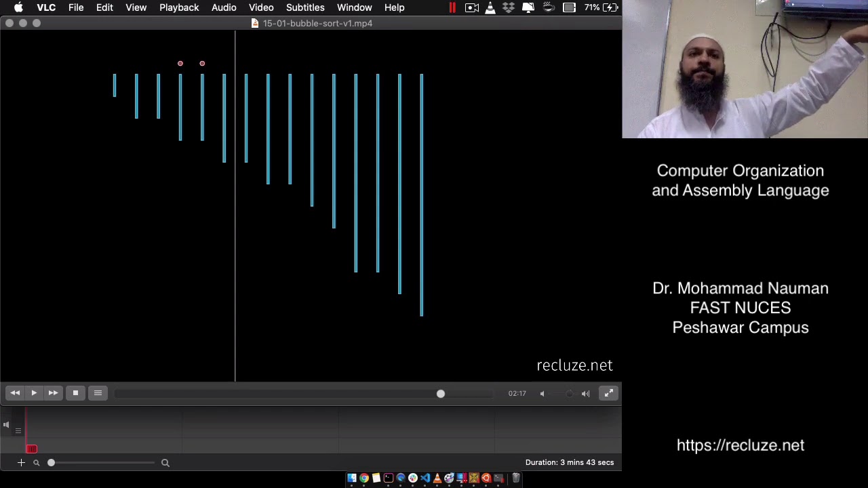
Task: Show battery status at 71%
Action: pos(601,7)
